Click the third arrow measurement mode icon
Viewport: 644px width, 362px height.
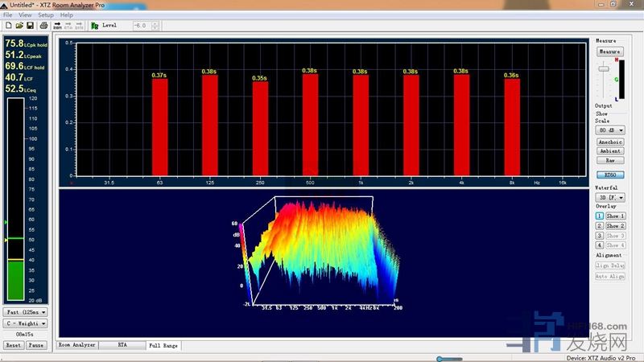(80, 26)
